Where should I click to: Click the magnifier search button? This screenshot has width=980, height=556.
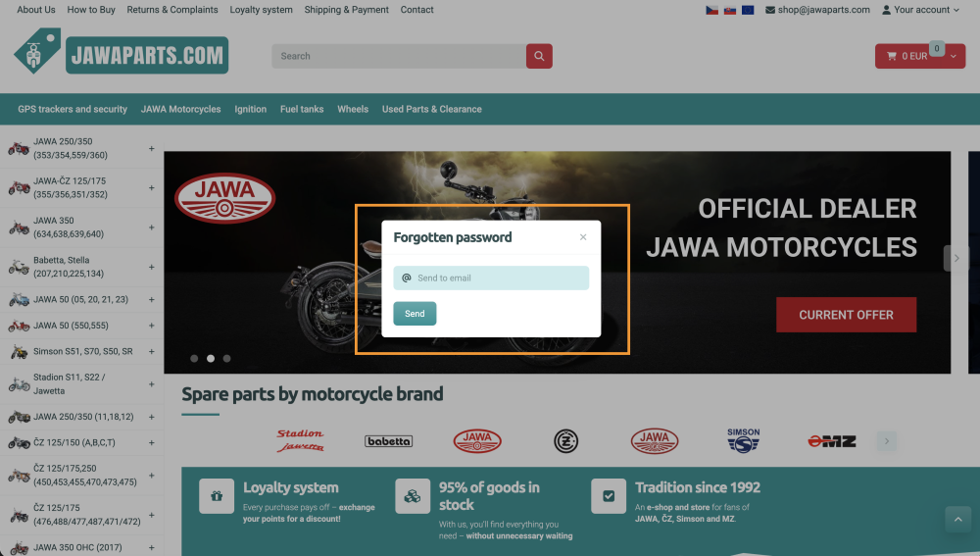pyautogui.click(x=539, y=56)
